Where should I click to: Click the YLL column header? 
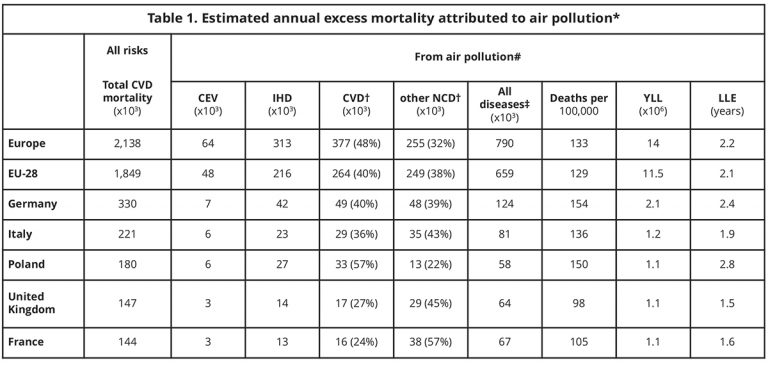[x=653, y=104]
